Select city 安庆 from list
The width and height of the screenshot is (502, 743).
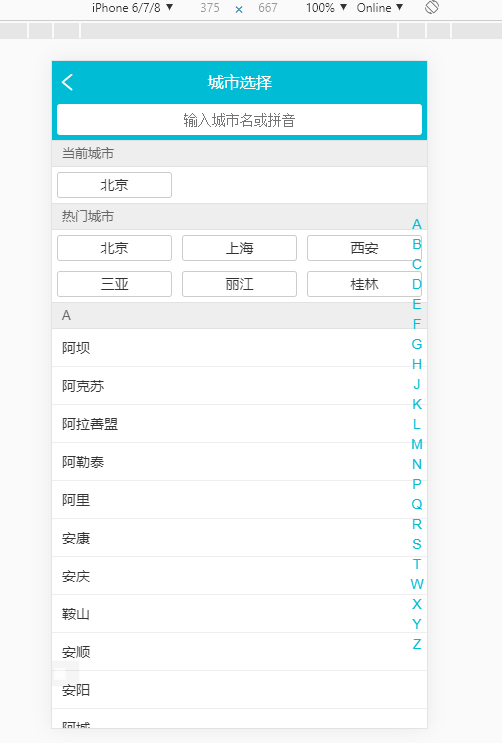tap(239, 576)
